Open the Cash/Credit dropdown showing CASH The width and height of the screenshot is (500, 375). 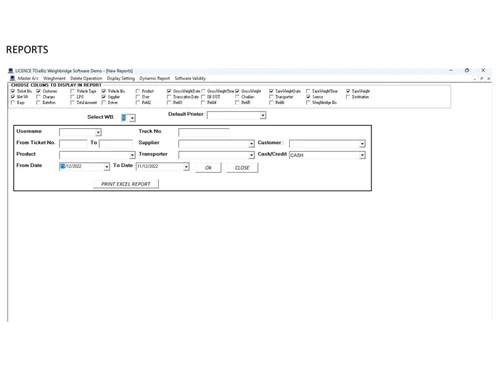point(362,155)
